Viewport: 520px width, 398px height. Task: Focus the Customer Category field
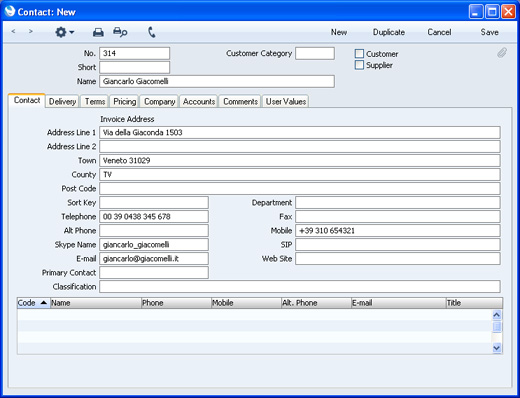(315, 53)
